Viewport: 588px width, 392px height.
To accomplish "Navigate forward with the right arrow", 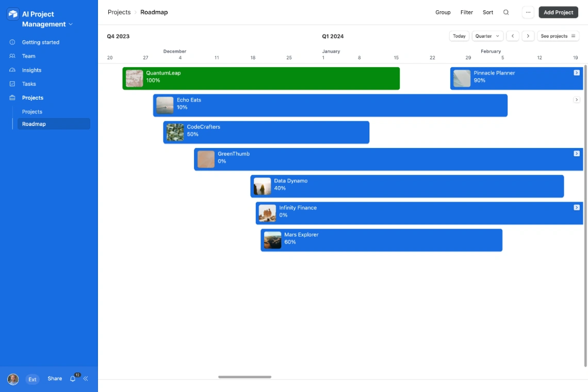I will point(528,36).
